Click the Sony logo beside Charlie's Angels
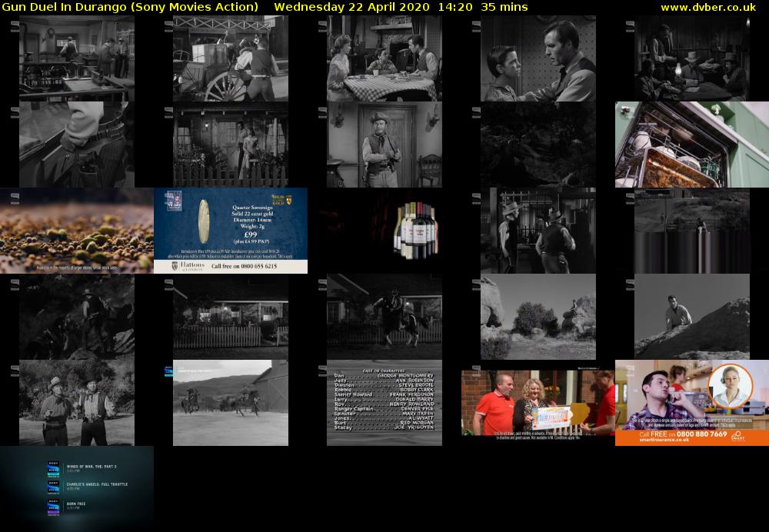The width and height of the screenshot is (769, 532). click(x=53, y=487)
